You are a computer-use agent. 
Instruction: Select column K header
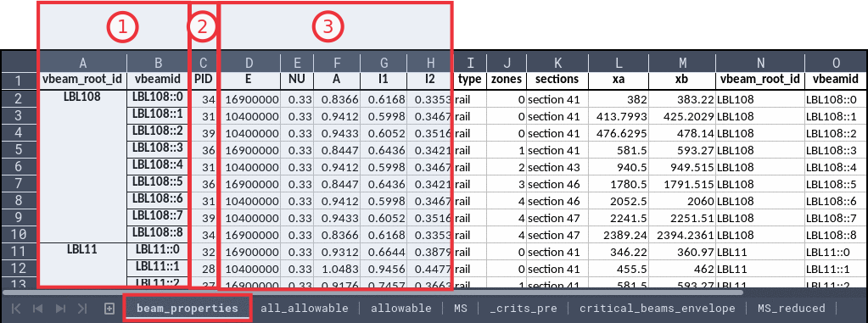557,63
